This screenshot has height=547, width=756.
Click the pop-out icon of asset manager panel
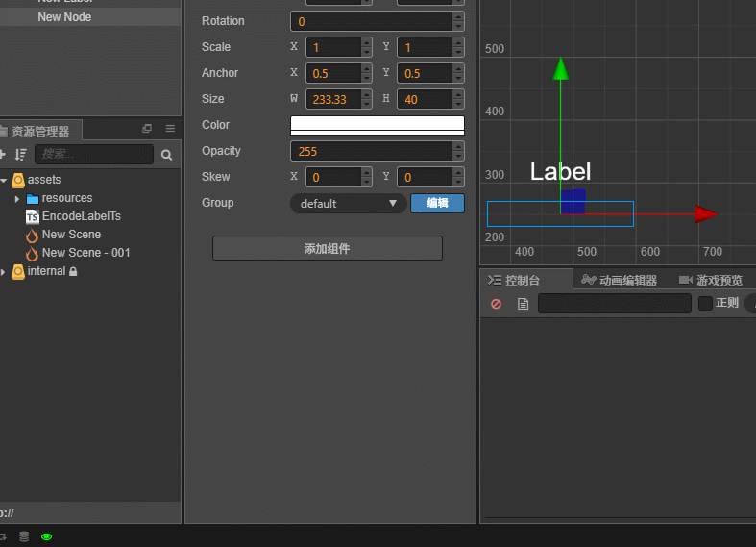(147, 128)
